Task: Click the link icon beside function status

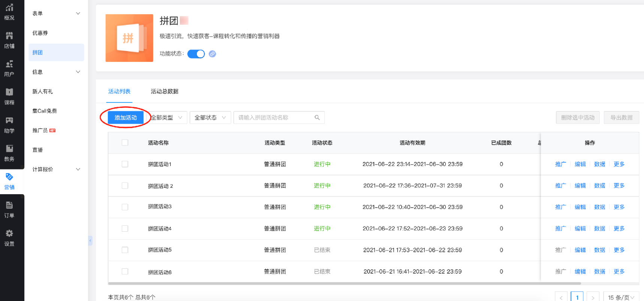Action: tap(212, 54)
